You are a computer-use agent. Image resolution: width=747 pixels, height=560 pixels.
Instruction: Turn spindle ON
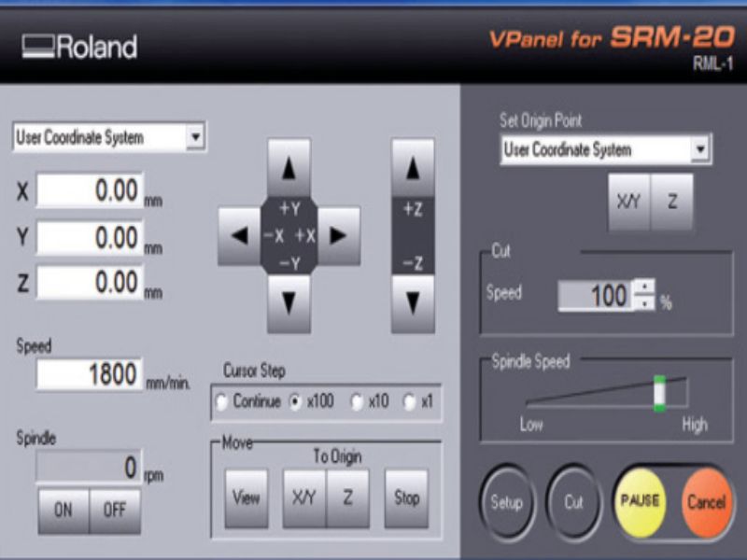[63, 511]
